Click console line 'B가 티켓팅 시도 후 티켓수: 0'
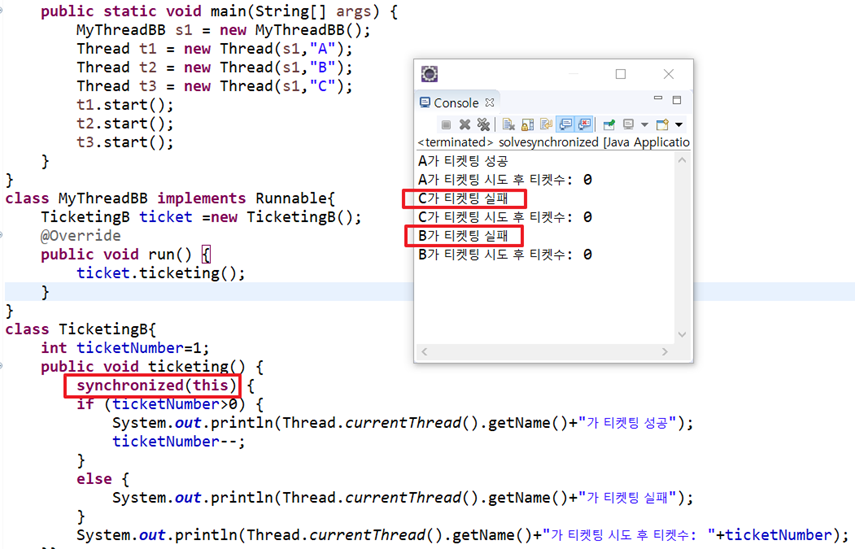Image resolution: width=855 pixels, height=549 pixels. pyautogui.click(x=505, y=255)
